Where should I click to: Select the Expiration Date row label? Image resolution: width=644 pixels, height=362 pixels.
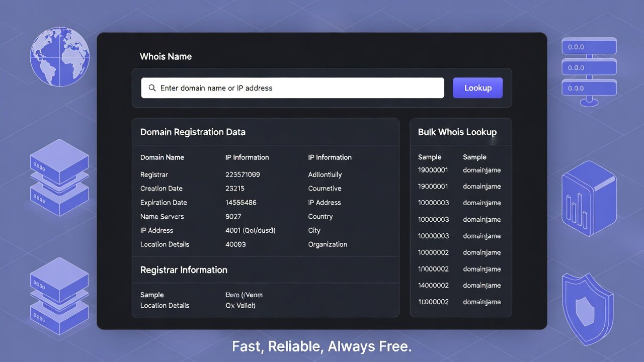pos(164,203)
